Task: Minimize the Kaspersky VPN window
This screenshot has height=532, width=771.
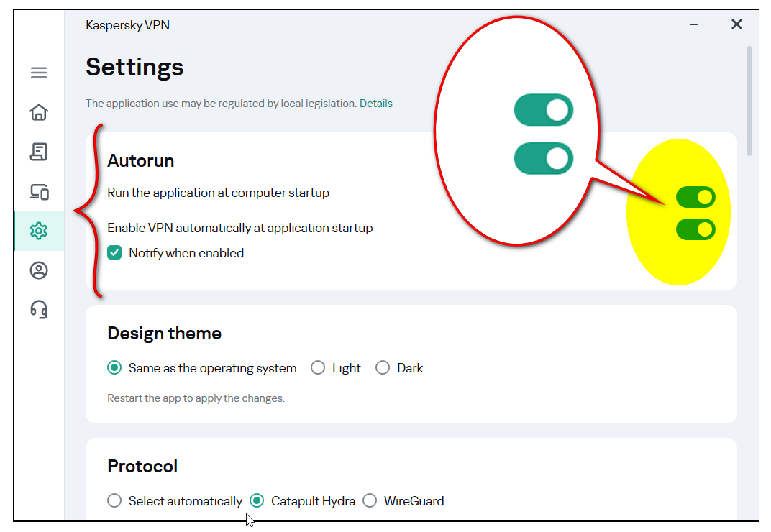Action: (694, 25)
